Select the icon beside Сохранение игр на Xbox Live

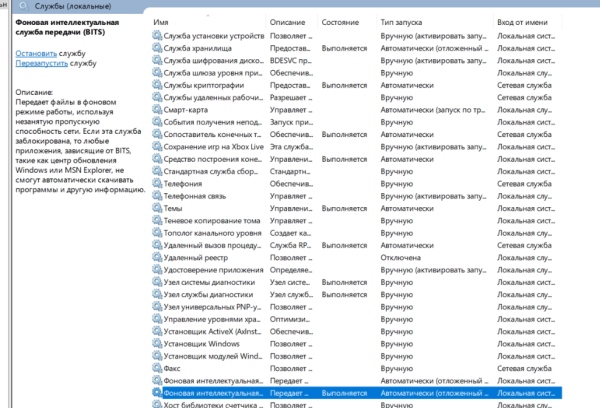coord(157,147)
